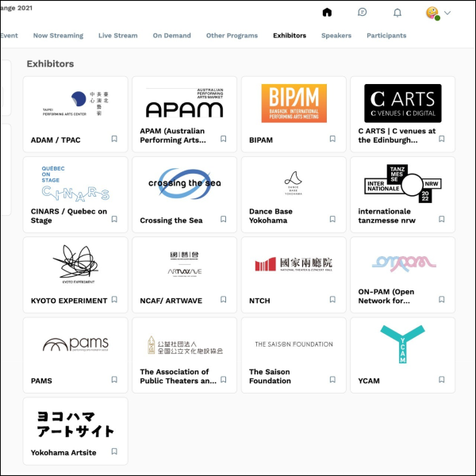
Task: Open ADAM / TPAC logo thumbnail
Action: [75, 103]
